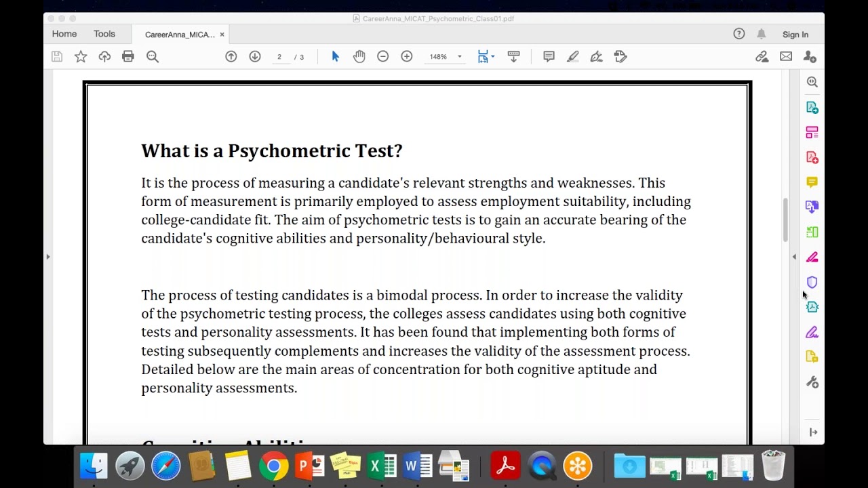Expand the left navigation pane
The height and width of the screenshot is (488, 868).
[x=47, y=257]
